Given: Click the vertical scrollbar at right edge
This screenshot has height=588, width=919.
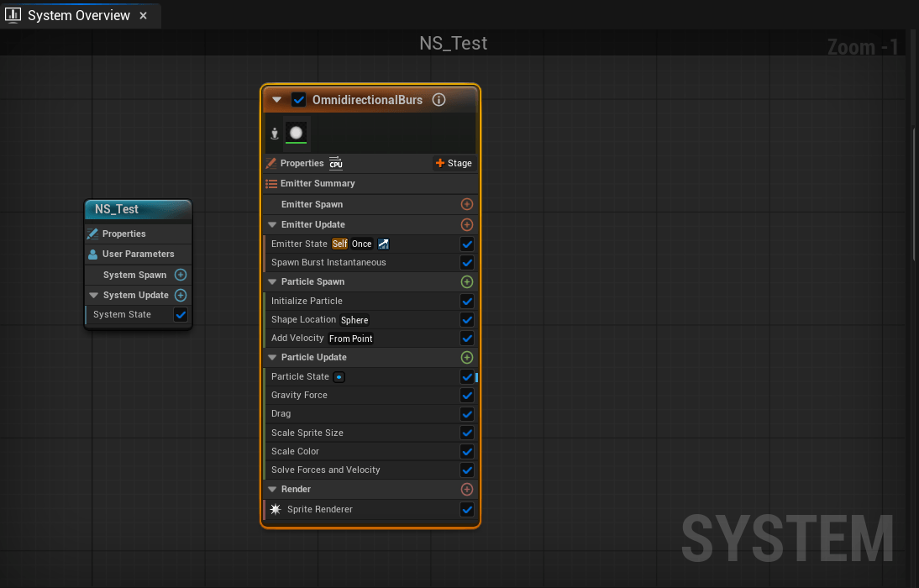Looking at the screenshot, I should click(x=914, y=193).
